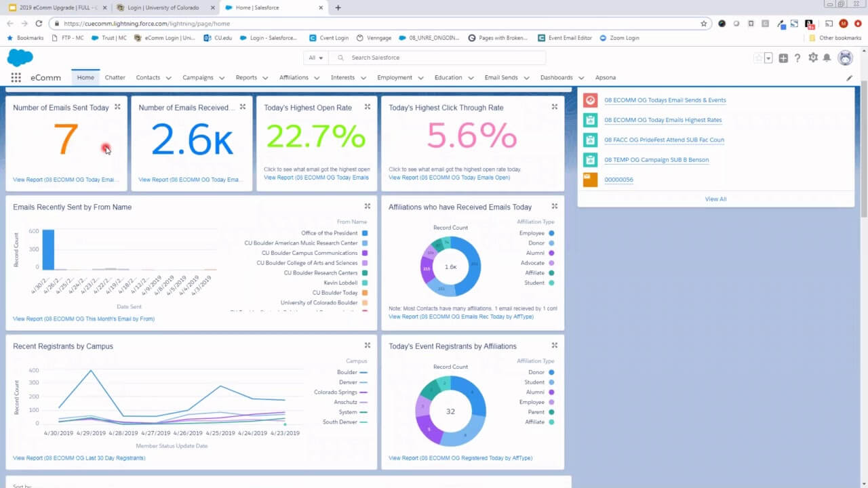
Task: Expand the Affiliations tab dropdown chevron
Action: click(317, 78)
